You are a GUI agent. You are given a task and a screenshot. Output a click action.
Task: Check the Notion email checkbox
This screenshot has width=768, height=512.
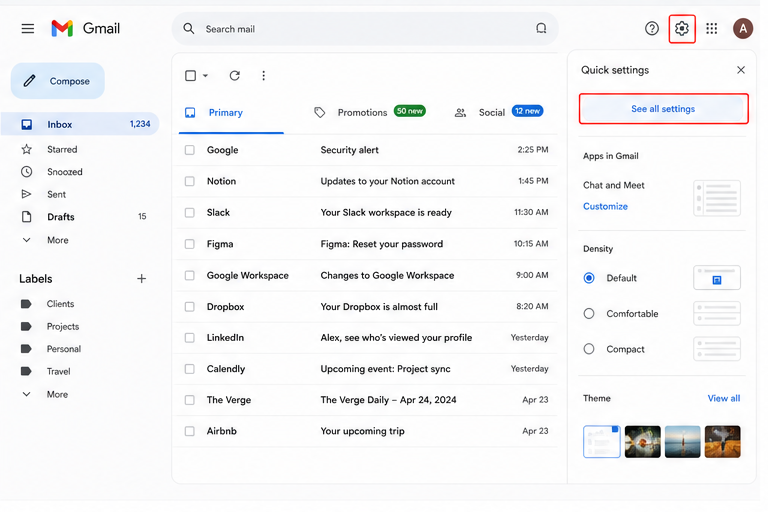(190, 181)
